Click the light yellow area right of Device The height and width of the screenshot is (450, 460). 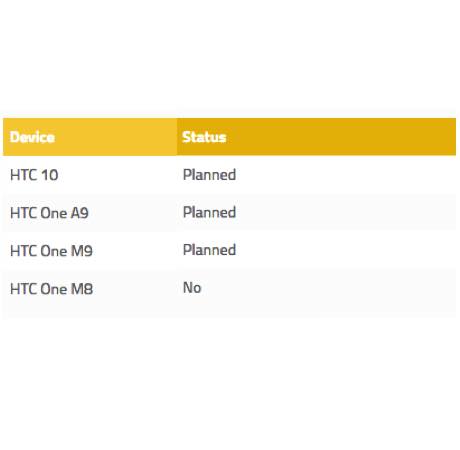click(116, 137)
